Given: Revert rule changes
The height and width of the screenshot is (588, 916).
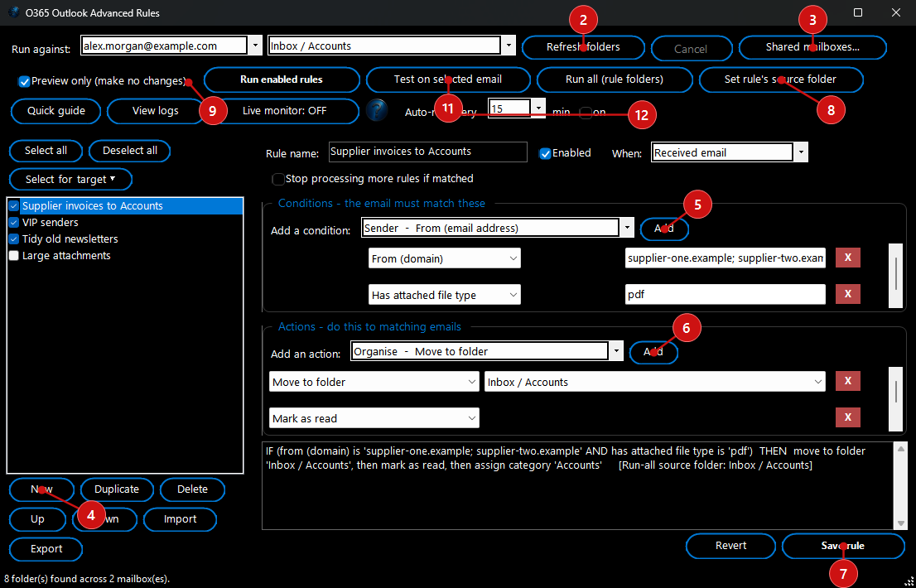Looking at the screenshot, I should coord(730,546).
